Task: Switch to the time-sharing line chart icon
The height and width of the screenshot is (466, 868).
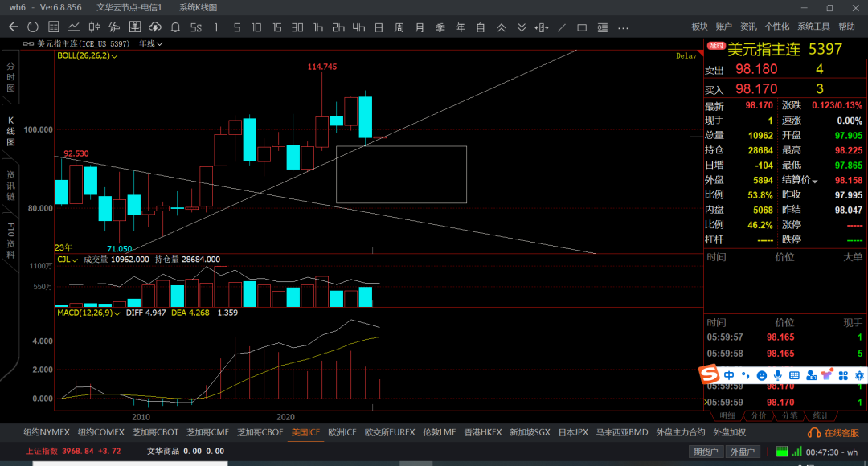Action: (x=74, y=27)
